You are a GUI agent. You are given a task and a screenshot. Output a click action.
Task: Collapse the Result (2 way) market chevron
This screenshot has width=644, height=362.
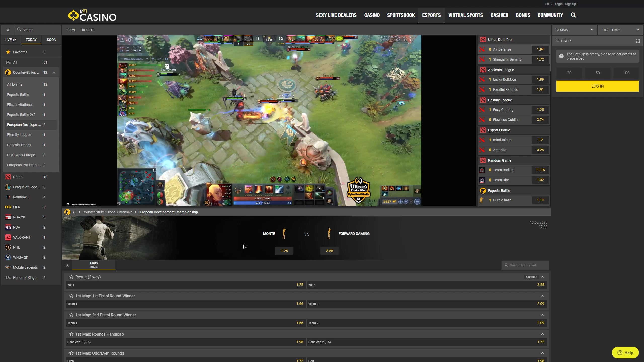[542, 277]
